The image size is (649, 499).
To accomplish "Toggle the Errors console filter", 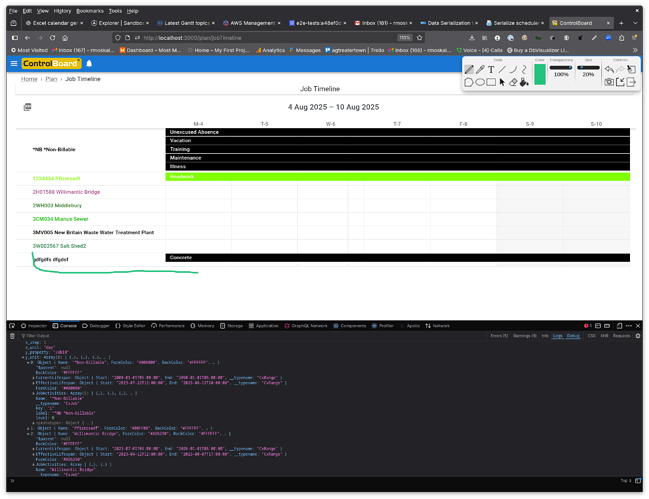I will pyautogui.click(x=499, y=336).
